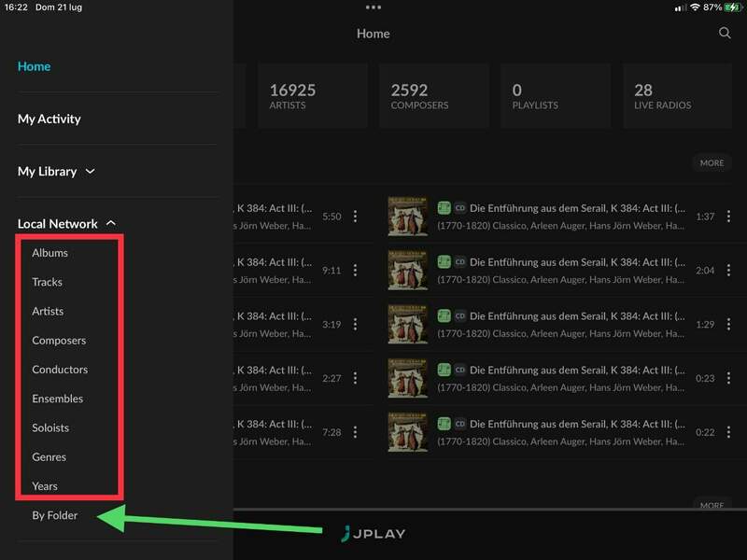The height and width of the screenshot is (560, 747).
Task: Open options for the 1:37 track
Action: pyautogui.click(x=728, y=217)
